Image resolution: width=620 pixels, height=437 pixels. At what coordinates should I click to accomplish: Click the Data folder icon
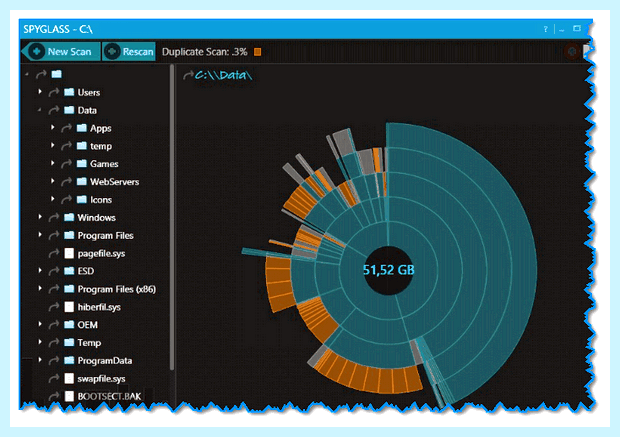tap(69, 110)
